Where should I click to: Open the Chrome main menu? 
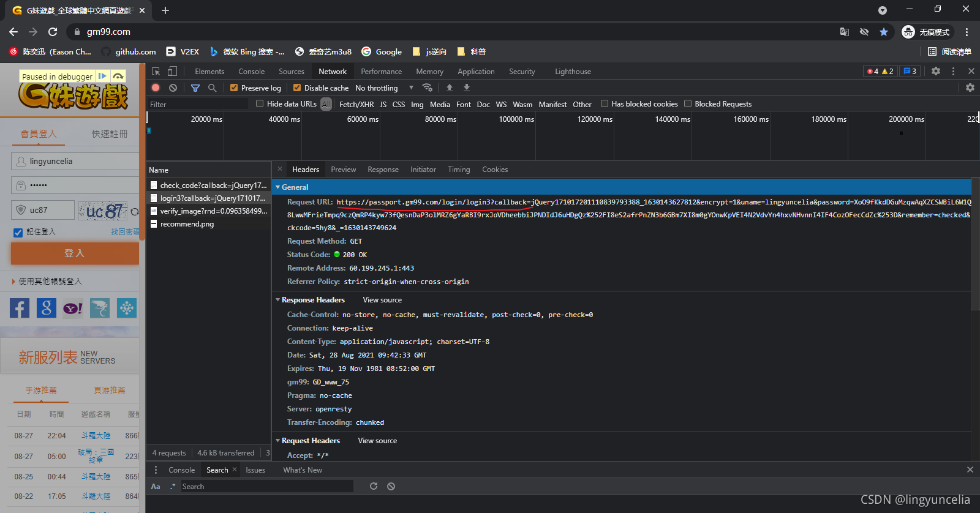(x=967, y=32)
